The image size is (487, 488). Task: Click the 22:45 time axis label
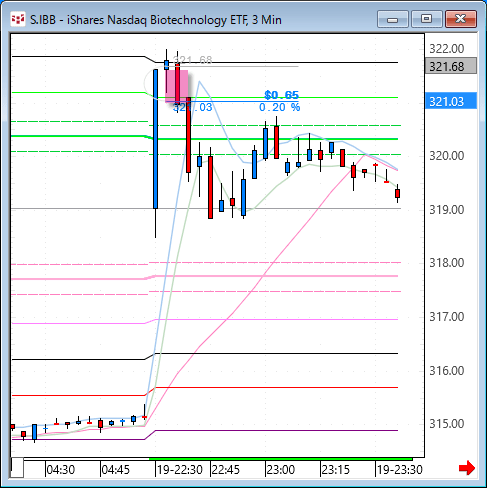226,470
